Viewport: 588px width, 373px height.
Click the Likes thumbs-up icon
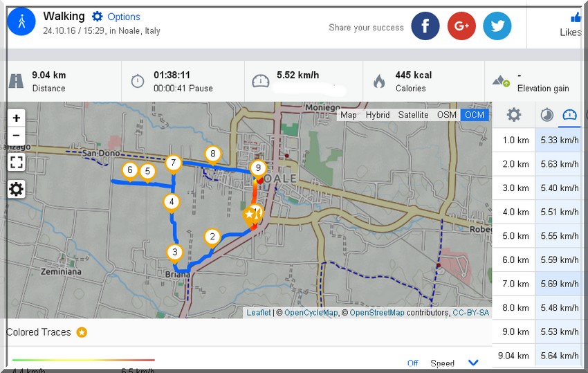tap(576, 17)
